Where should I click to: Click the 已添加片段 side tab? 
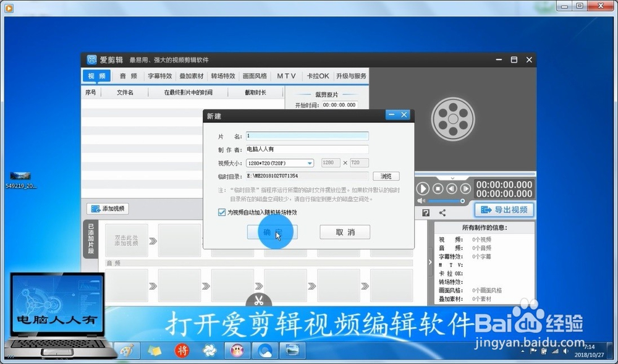91,239
